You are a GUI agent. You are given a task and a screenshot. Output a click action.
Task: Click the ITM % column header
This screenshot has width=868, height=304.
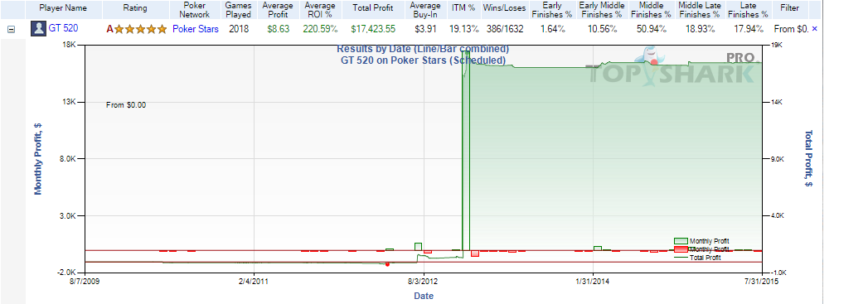click(x=463, y=9)
